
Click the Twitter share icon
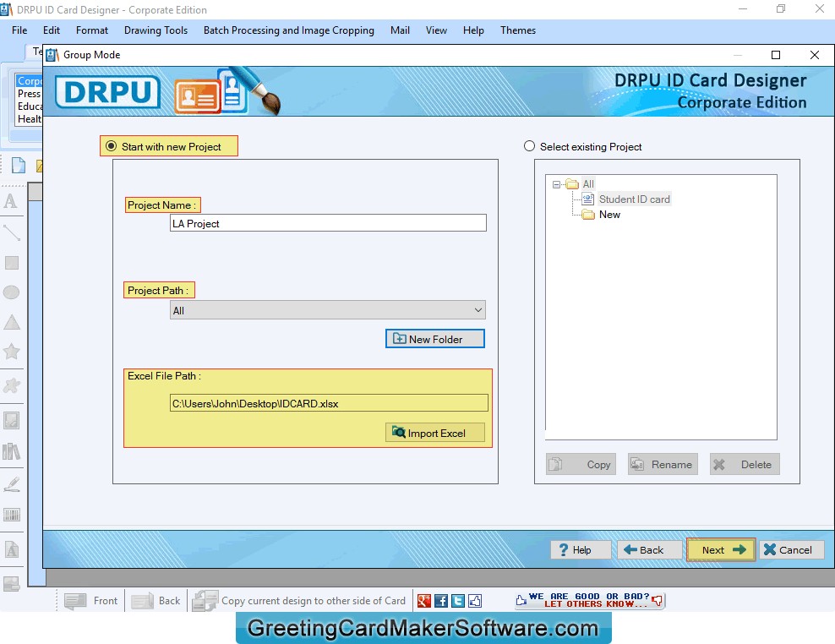pyautogui.click(x=458, y=601)
